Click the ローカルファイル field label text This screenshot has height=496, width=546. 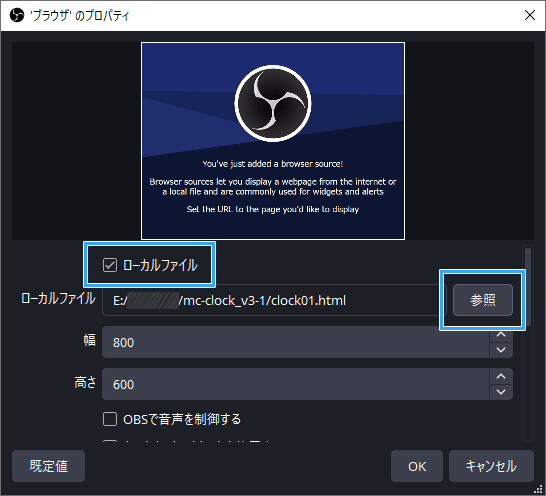(x=58, y=299)
